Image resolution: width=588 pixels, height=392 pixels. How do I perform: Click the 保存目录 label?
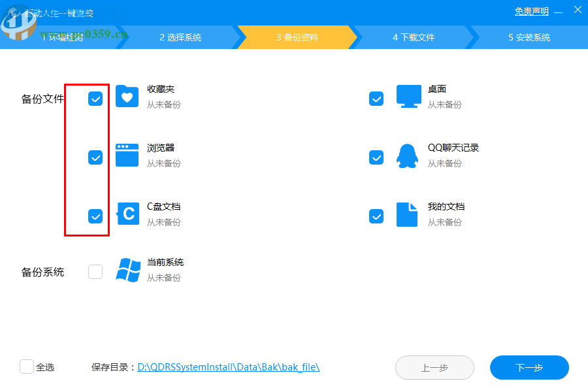pos(113,367)
